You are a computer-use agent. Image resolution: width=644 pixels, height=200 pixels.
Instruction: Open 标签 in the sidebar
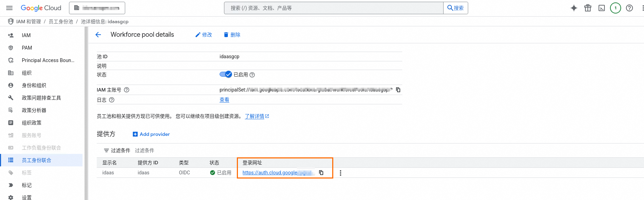tap(42, 173)
